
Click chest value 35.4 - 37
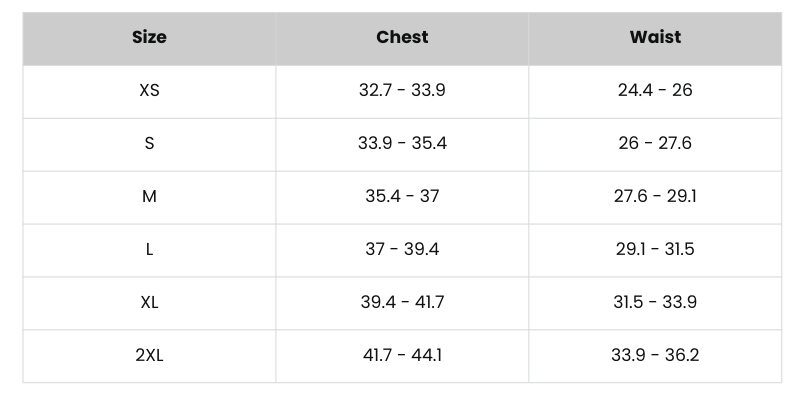[x=402, y=197]
